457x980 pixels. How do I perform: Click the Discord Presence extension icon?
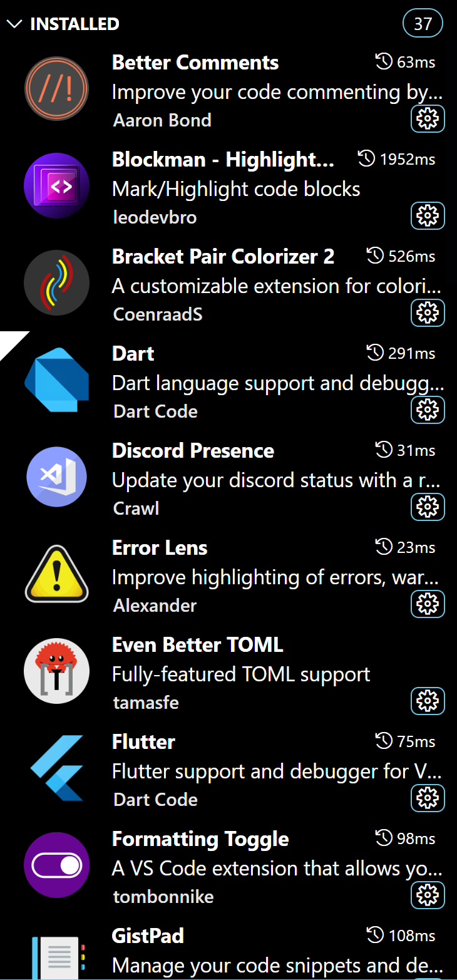(x=56, y=477)
